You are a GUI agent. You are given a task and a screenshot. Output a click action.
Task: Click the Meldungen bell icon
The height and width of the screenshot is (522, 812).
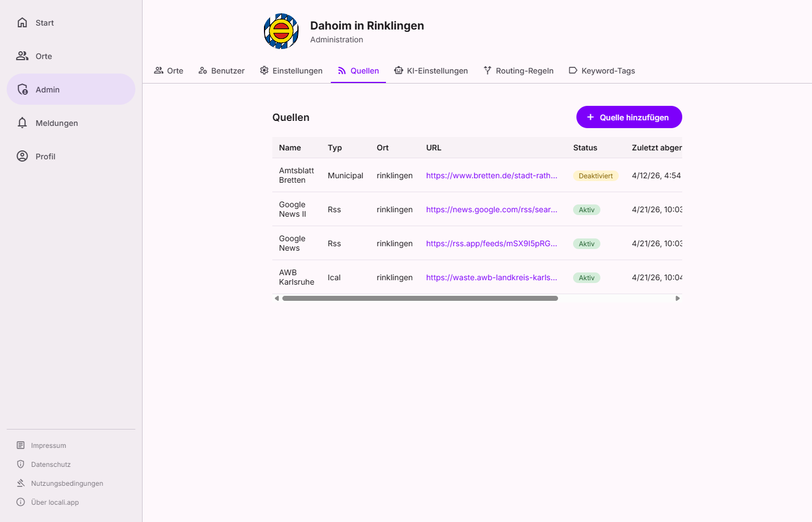point(22,123)
